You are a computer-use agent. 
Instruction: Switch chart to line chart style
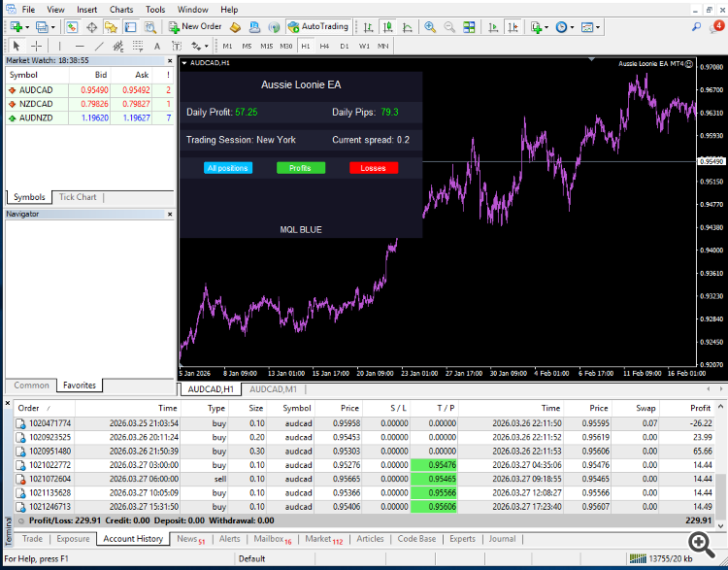pyautogui.click(x=407, y=27)
